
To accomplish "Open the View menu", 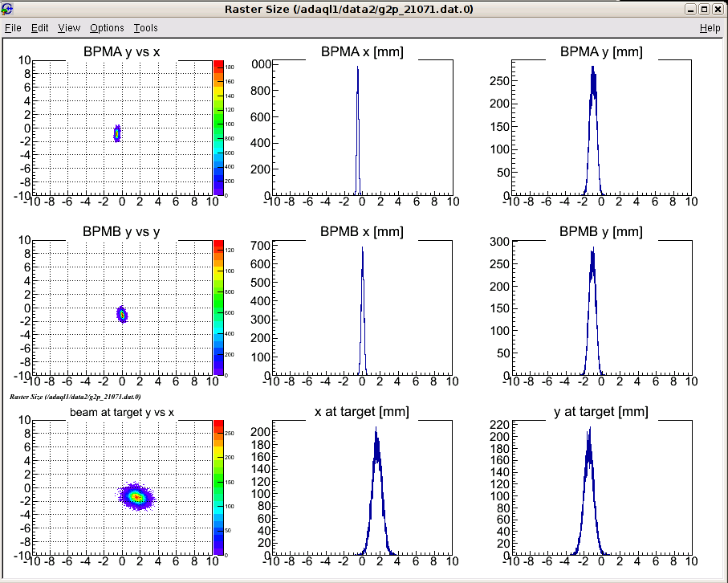I will click(69, 28).
